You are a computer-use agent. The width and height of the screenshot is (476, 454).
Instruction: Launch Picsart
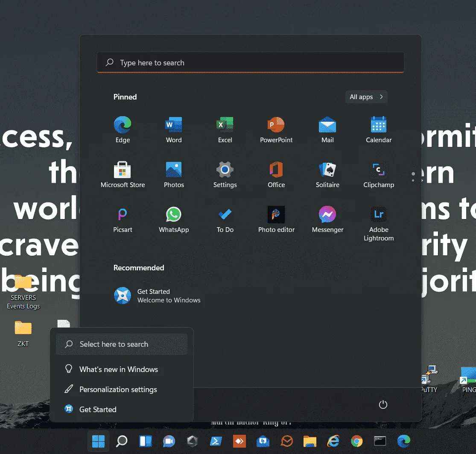pos(123,220)
